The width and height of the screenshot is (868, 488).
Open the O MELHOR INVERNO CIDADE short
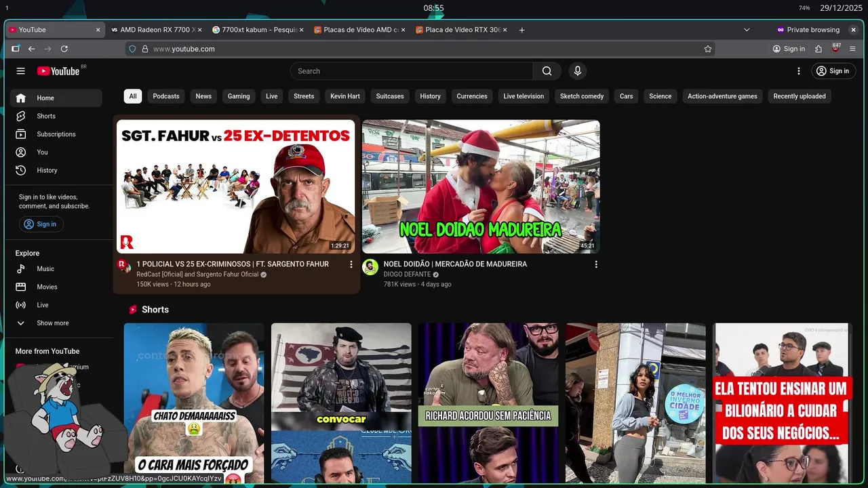click(x=635, y=403)
